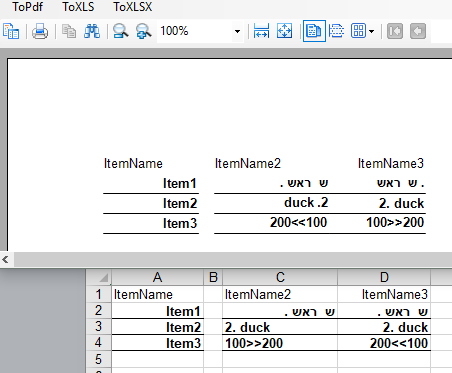Click '200<<100' in the report preview

[298, 222]
